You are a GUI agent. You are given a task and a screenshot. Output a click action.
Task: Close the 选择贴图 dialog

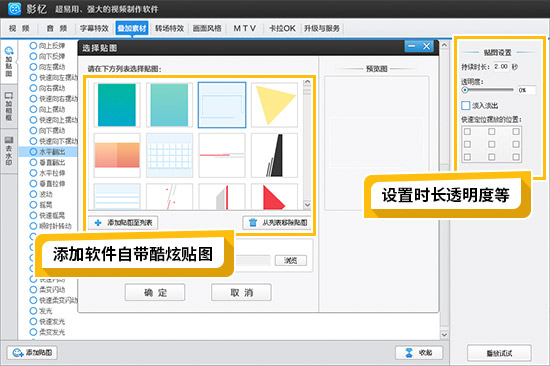[427, 46]
